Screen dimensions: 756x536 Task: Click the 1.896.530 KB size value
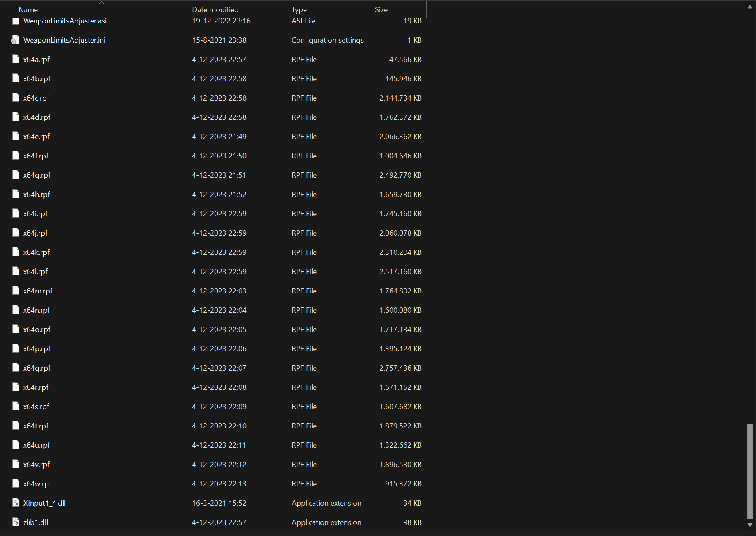400,464
